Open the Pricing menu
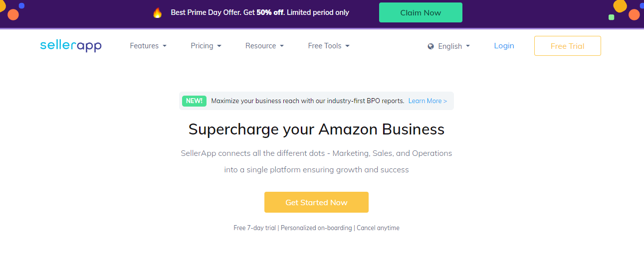The height and width of the screenshot is (256, 644). click(206, 46)
